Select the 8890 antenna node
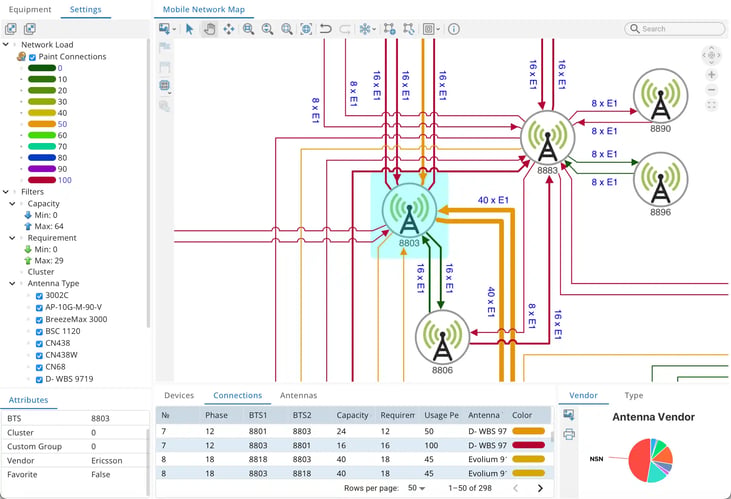This screenshot has height=499, width=731. point(660,97)
